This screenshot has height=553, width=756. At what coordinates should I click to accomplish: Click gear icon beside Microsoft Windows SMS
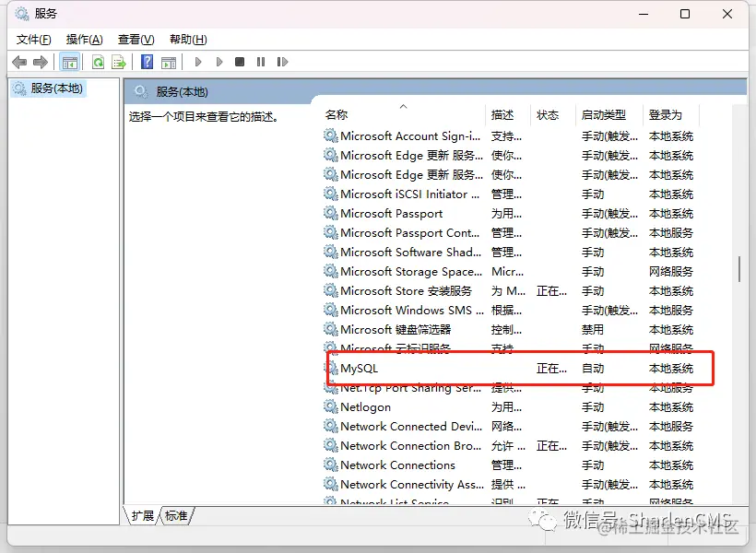click(x=331, y=310)
